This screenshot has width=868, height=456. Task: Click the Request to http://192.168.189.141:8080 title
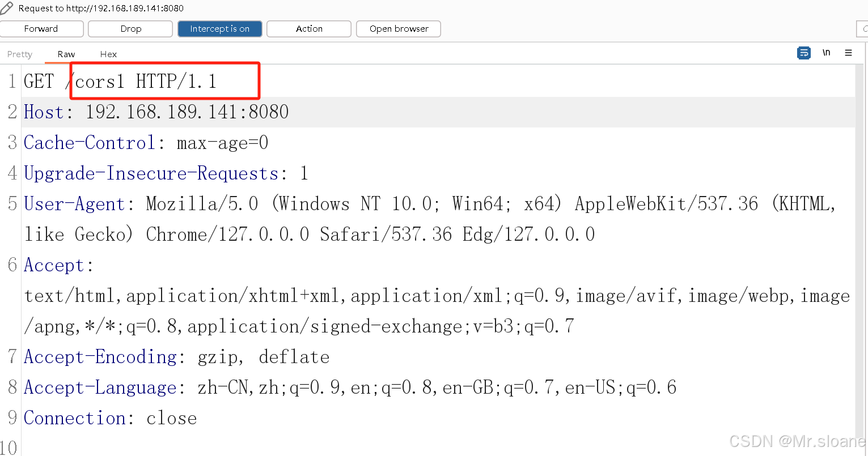(x=101, y=8)
